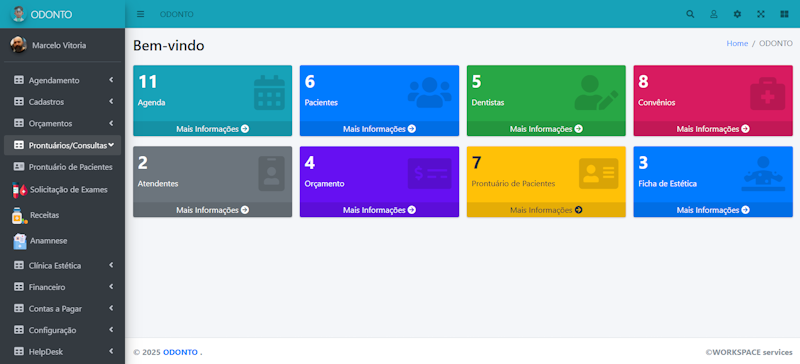
Task: Click the user-edit icon on Dentistas card
Action: coord(596,92)
